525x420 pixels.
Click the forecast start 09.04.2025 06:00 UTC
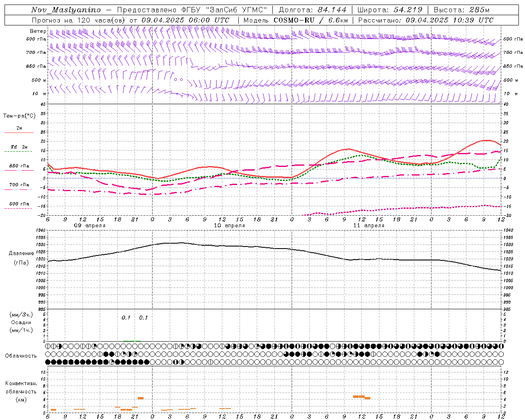coord(185,20)
